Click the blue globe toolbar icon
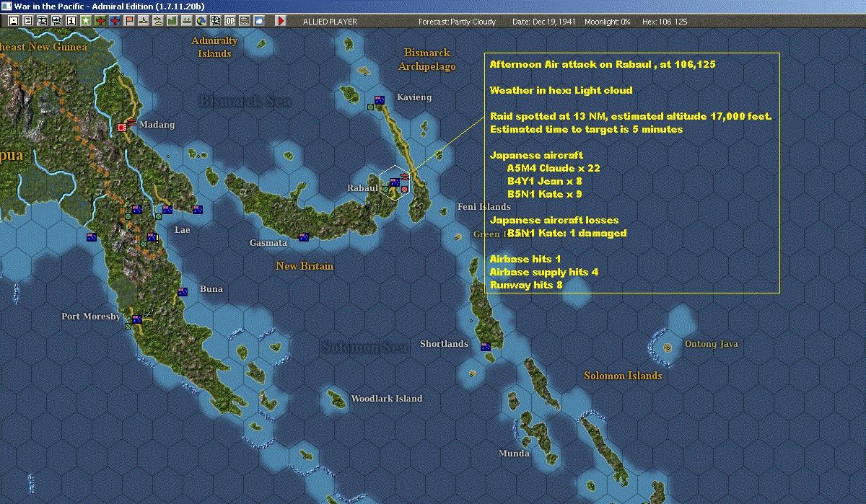The height and width of the screenshot is (504, 866). tap(200, 22)
